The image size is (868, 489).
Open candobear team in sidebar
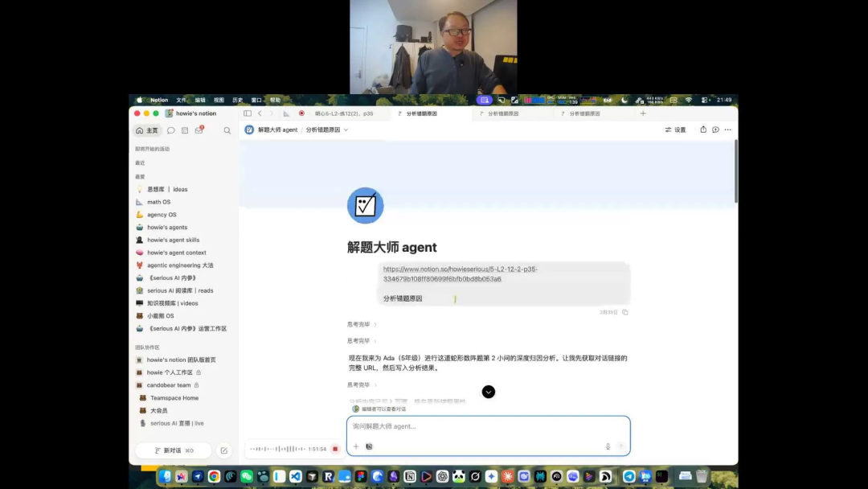[169, 385]
